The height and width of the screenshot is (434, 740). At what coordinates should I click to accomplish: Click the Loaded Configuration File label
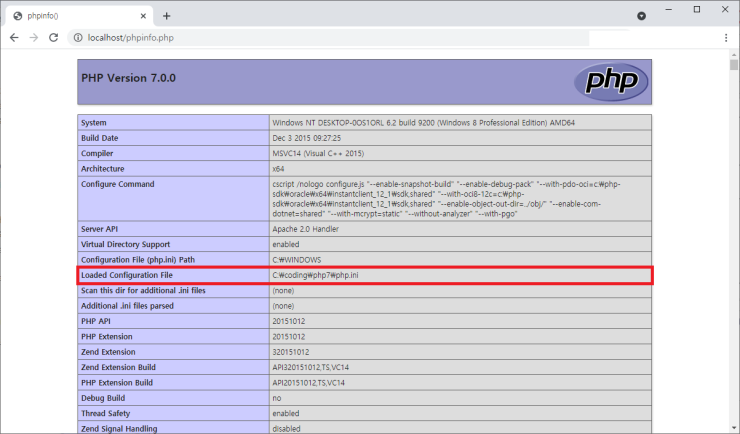[127, 275]
